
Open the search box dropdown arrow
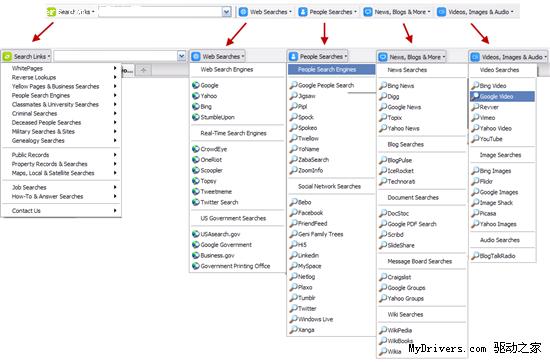point(181,56)
